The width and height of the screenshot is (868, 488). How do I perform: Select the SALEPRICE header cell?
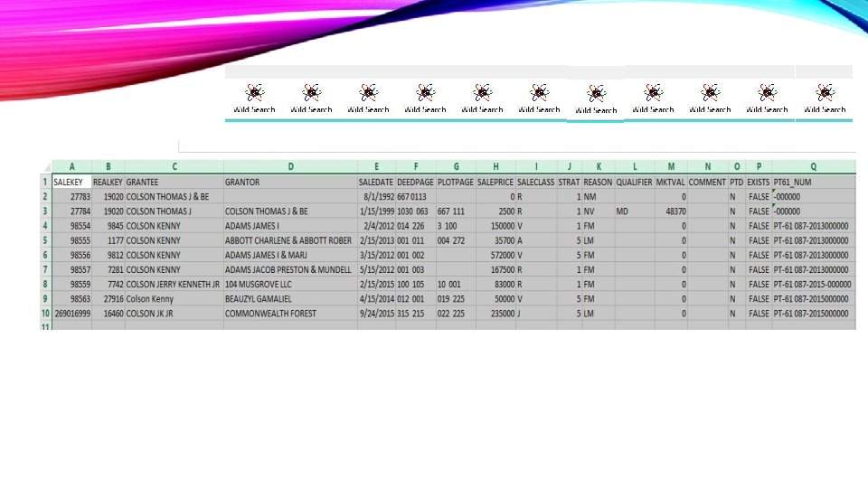pos(496,182)
